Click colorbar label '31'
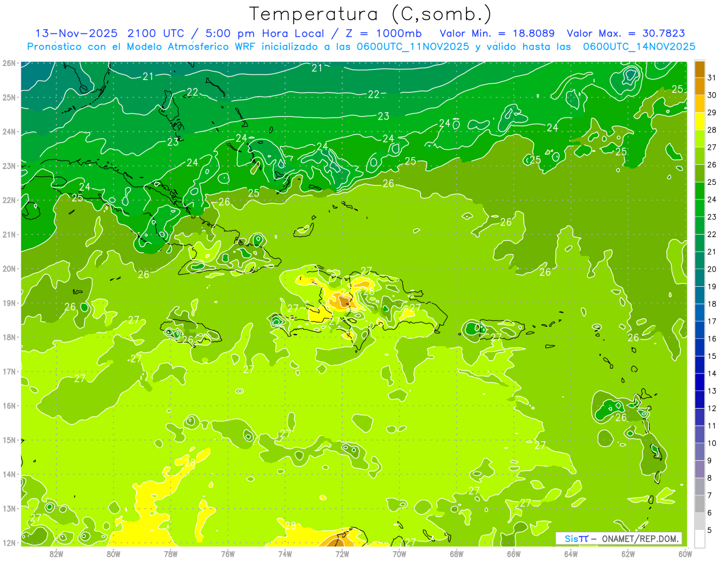Screen dimensions: 728x562 (712, 78)
